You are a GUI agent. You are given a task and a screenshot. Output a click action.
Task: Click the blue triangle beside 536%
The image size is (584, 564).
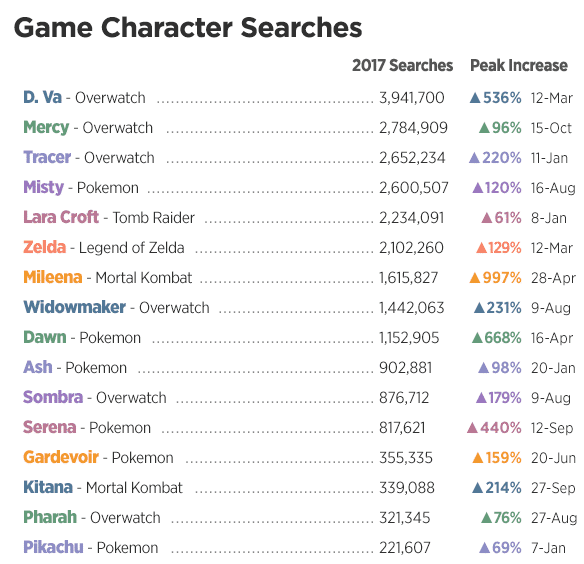474,98
